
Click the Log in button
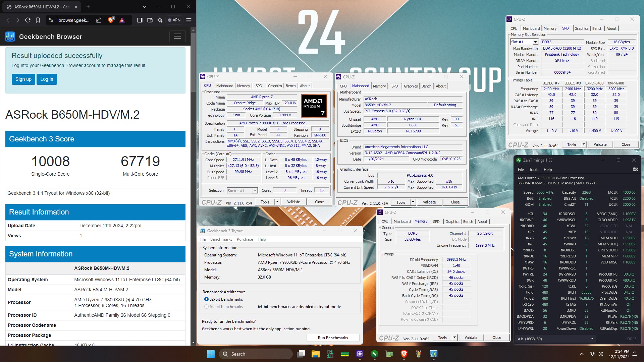47,79
